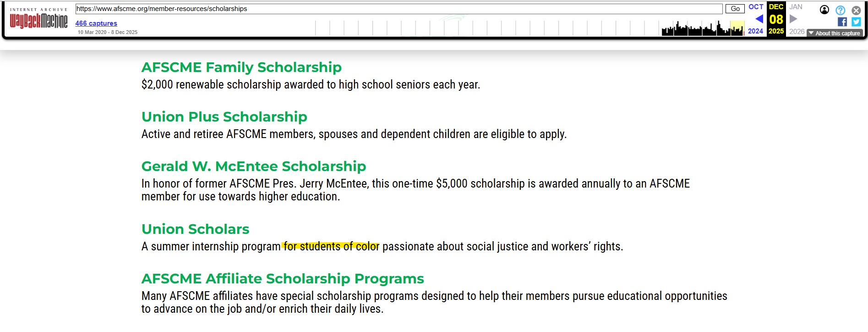
Task: Share the capture on Facebook
Action: 842,22
